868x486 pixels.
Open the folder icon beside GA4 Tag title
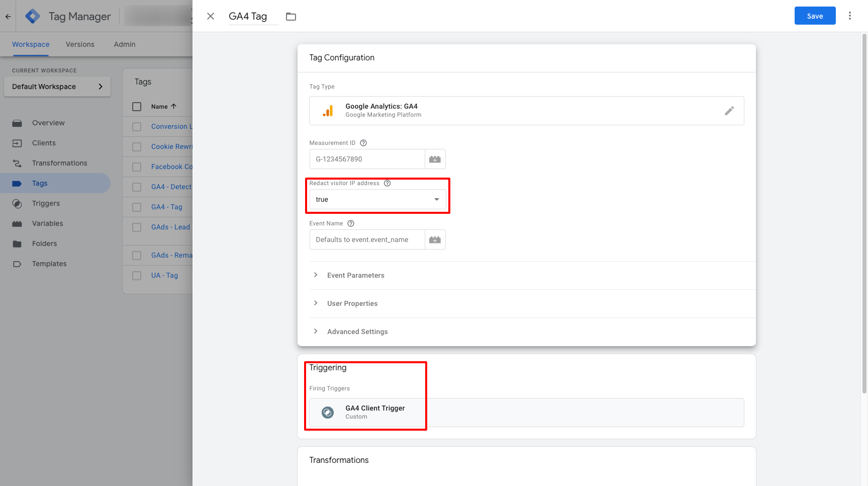click(x=291, y=16)
